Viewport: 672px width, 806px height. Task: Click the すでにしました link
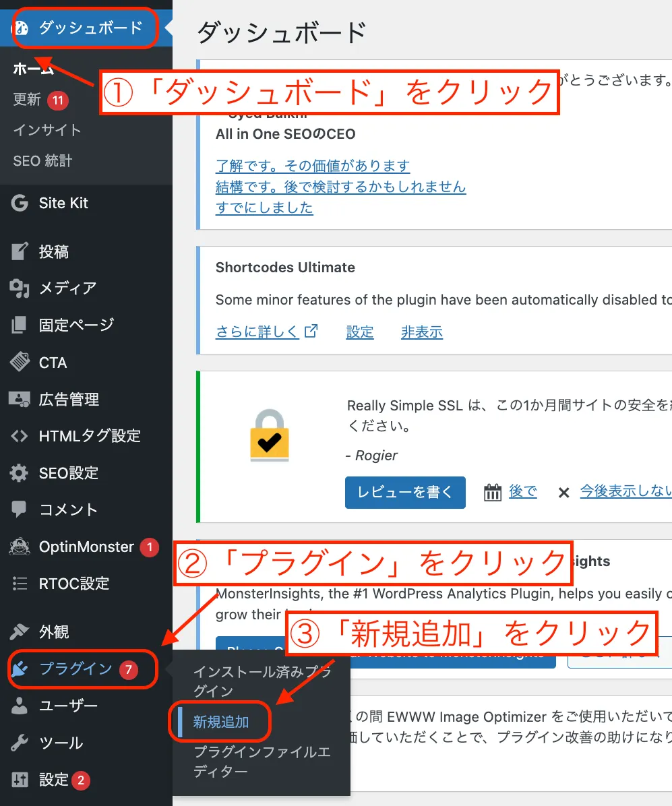point(264,208)
